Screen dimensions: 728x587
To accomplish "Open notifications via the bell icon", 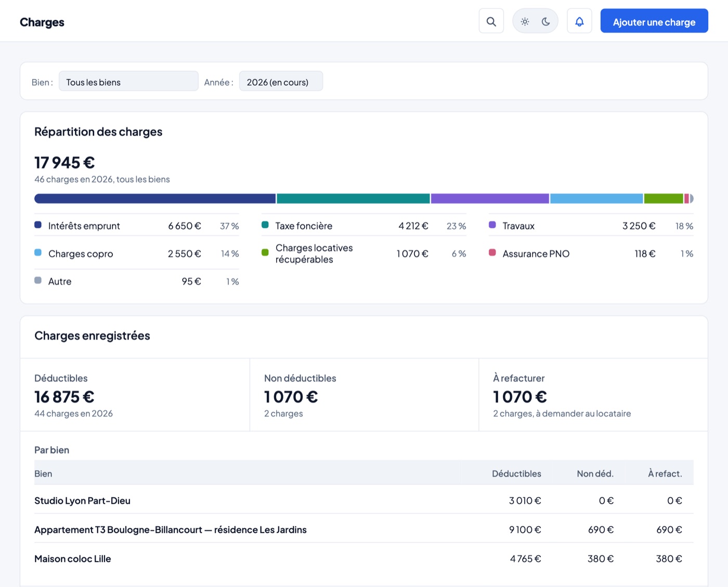I will (x=579, y=21).
